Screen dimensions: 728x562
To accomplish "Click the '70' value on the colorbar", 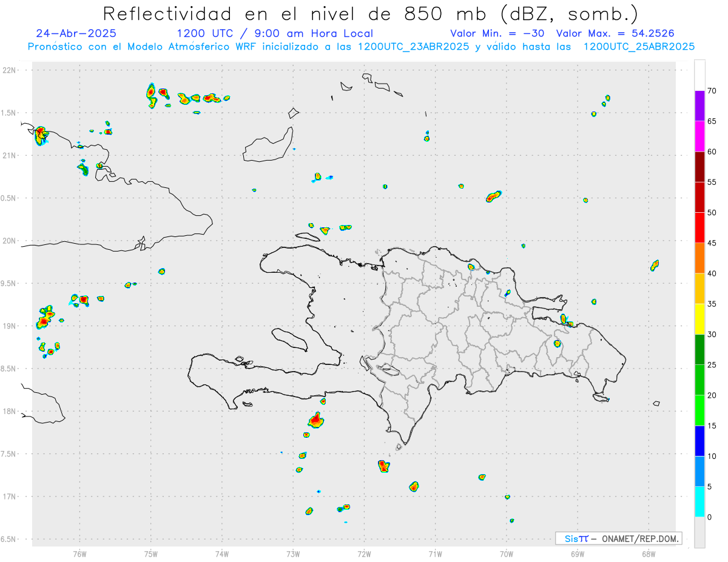I will 712,91.
